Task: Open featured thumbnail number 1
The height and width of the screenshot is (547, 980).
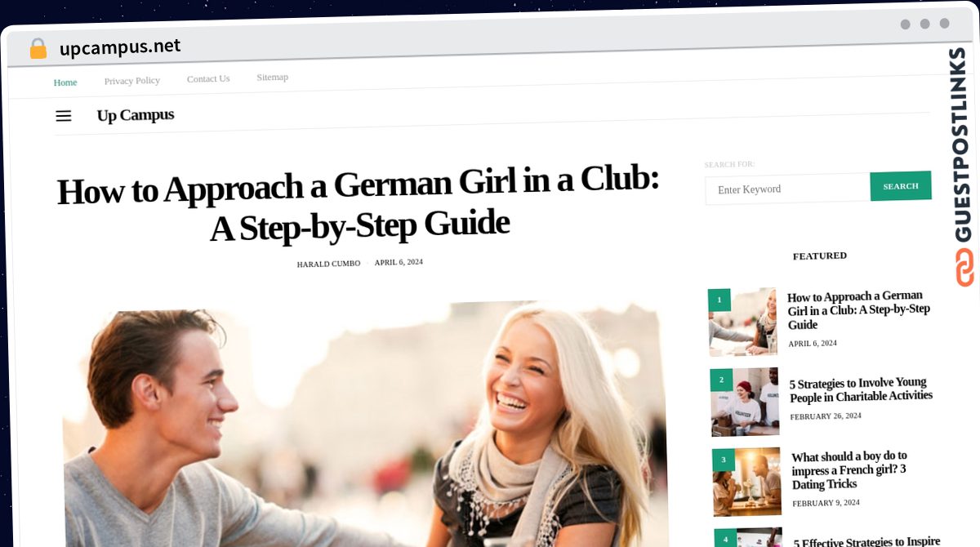Action: [x=743, y=322]
